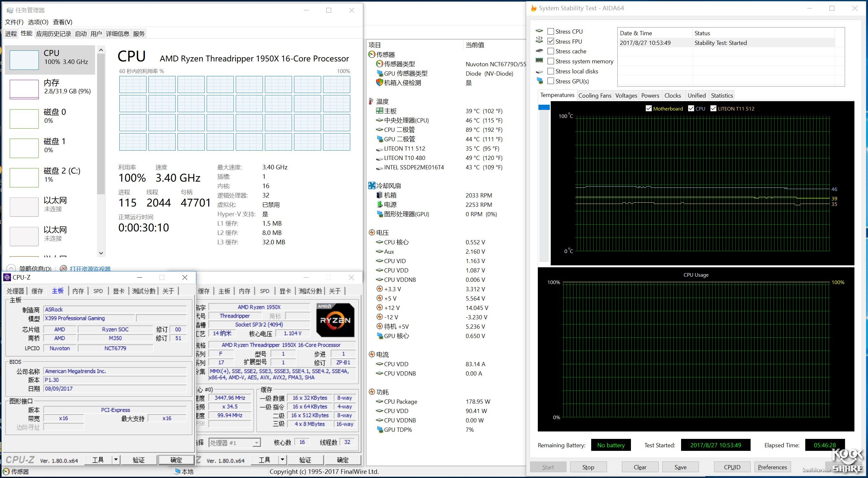Click the 温度 thermometer icon in sensor panel
Screen dimensions: 868x478
(371, 101)
